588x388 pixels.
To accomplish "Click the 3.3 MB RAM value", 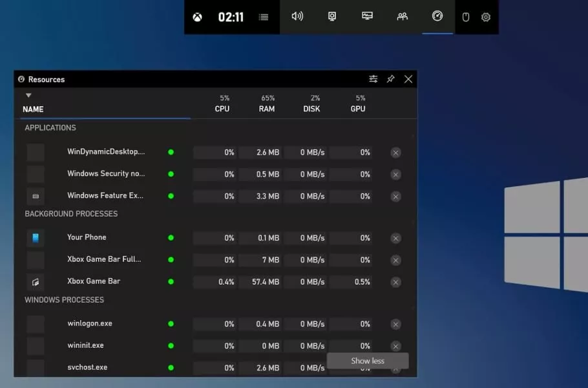I will pyautogui.click(x=268, y=196).
